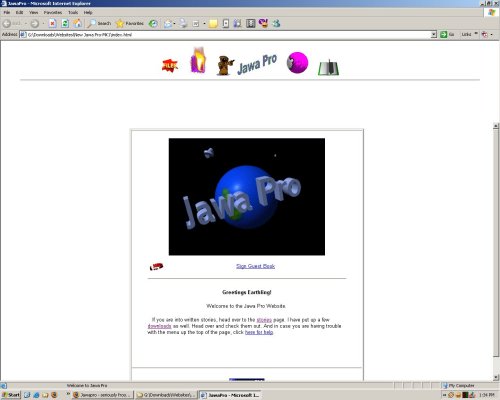Open the 'here for help' link
The height and width of the screenshot is (400, 500).
259,332
